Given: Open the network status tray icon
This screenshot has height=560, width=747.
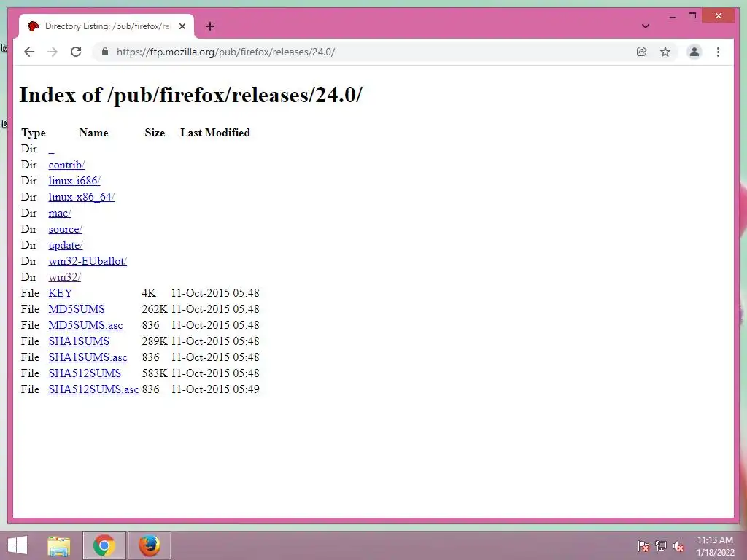Looking at the screenshot, I should pyautogui.click(x=661, y=546).
